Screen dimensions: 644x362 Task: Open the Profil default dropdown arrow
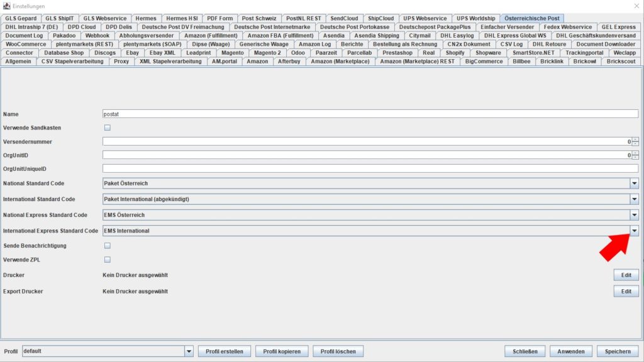189,351
